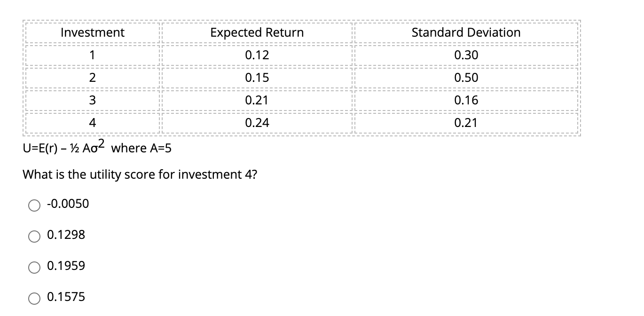Click the row for investment 3
This screenshot has height=316, width=644.
[x=92, y=100]
